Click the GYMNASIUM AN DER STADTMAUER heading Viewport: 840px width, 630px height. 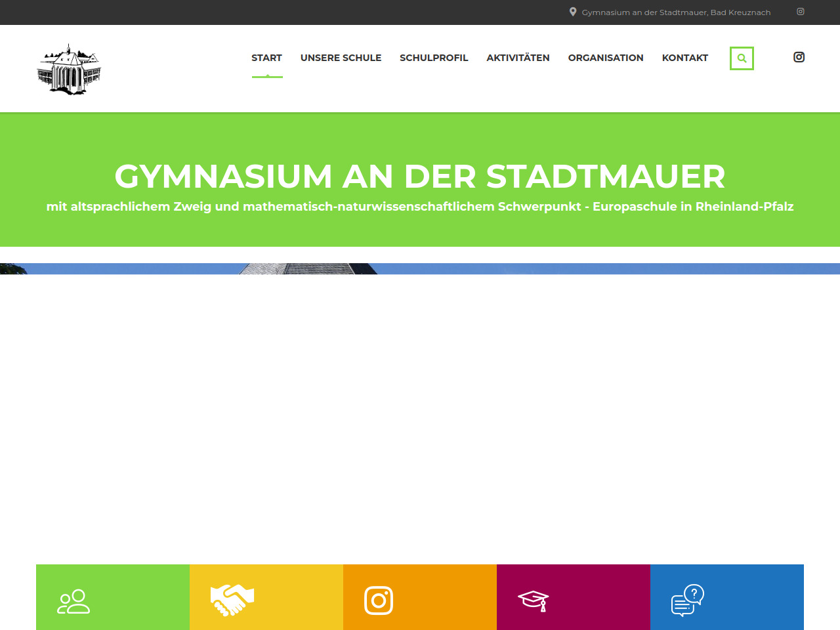(420, 176)
